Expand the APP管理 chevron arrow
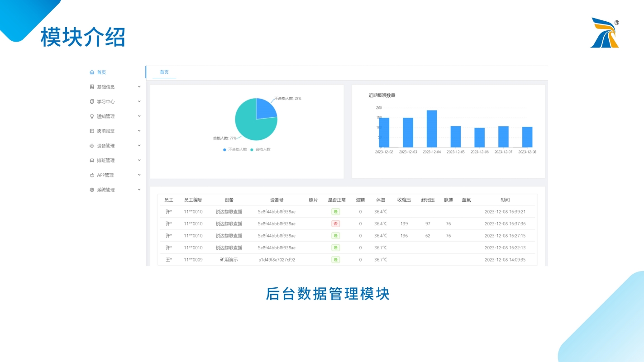The height and width of the screenshot is (362, 644). click(139, 175)
